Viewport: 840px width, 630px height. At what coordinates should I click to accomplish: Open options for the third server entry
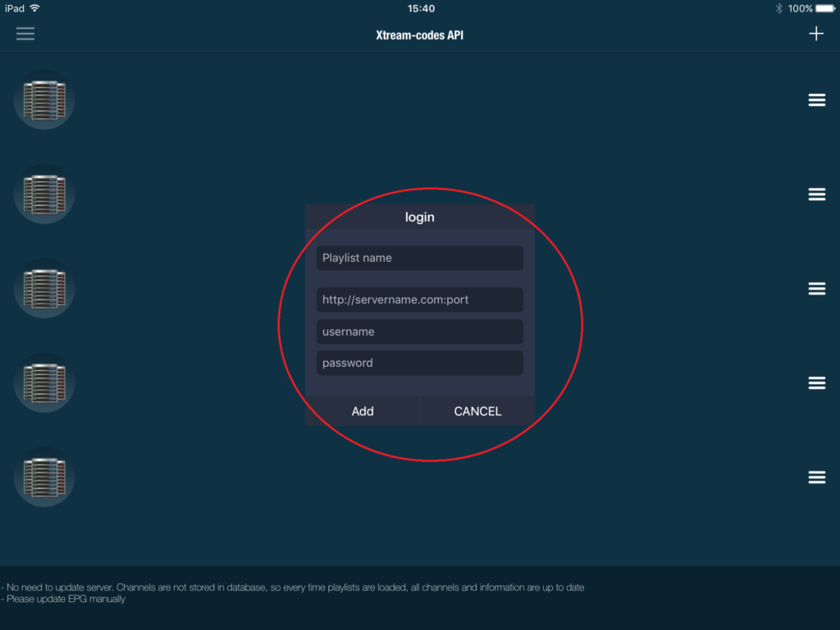pos(816,288)
